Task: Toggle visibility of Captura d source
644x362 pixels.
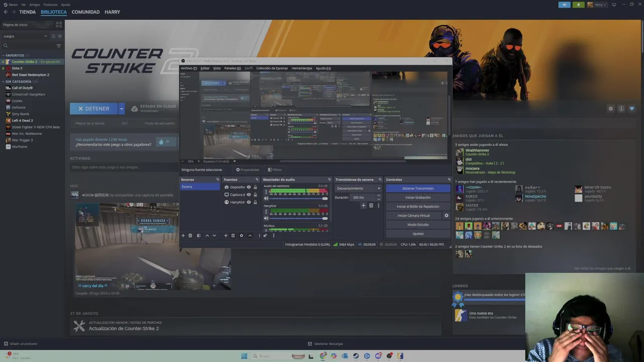Action: click(249, 195)
